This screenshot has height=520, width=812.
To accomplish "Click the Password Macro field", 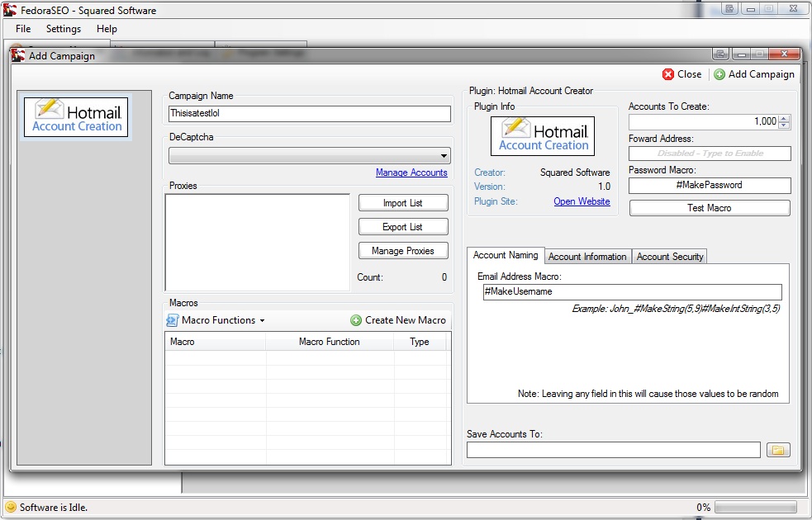I will 710,185.
